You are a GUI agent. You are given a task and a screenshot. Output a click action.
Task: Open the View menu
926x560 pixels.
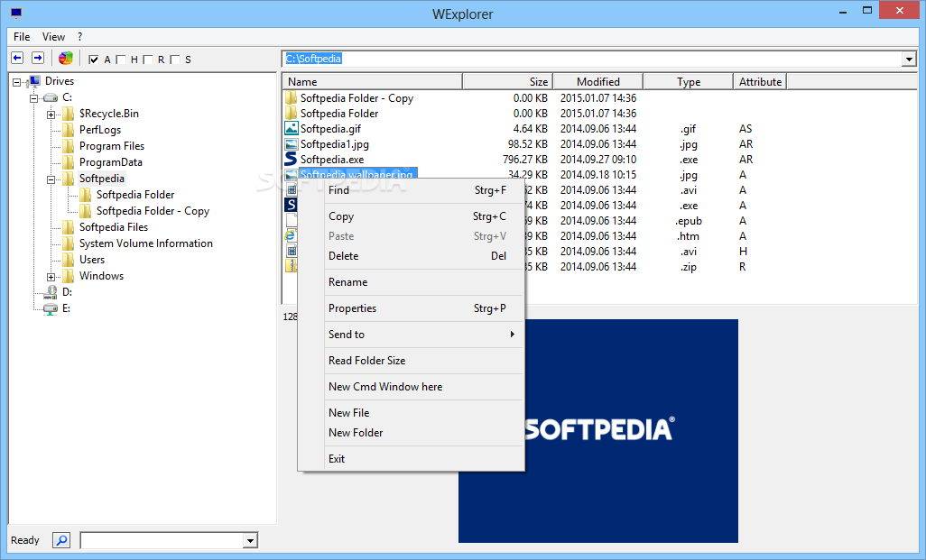coord(54,37)
